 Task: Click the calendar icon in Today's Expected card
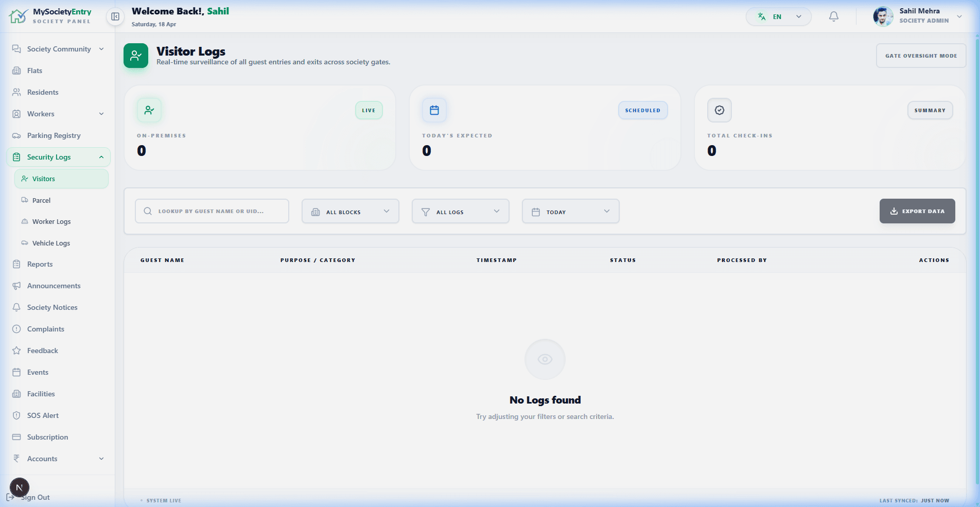[x=434, y=110]
